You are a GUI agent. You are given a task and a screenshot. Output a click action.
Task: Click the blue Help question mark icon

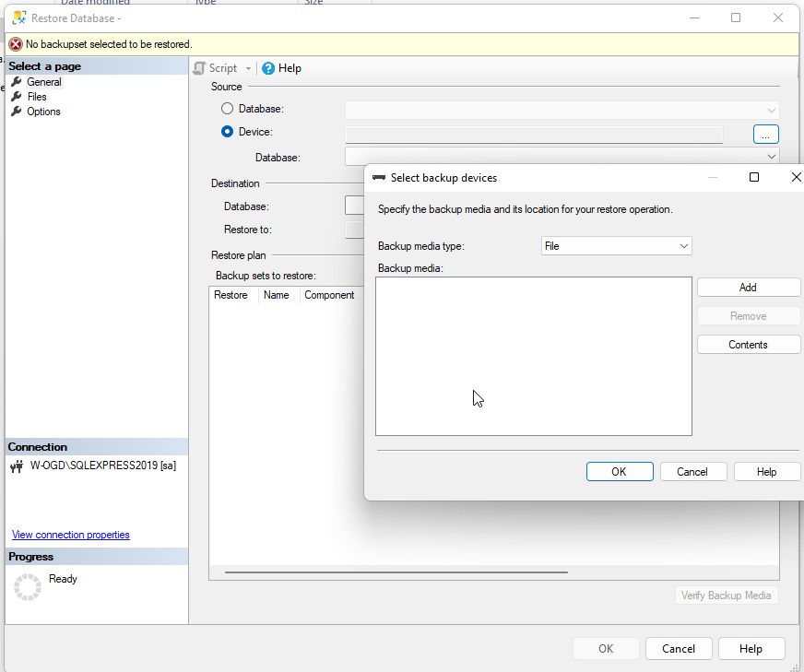tap(266, 67)
